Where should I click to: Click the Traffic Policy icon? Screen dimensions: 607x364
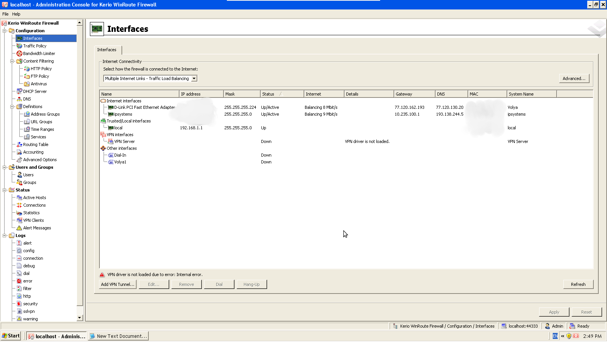click(19, 46)
